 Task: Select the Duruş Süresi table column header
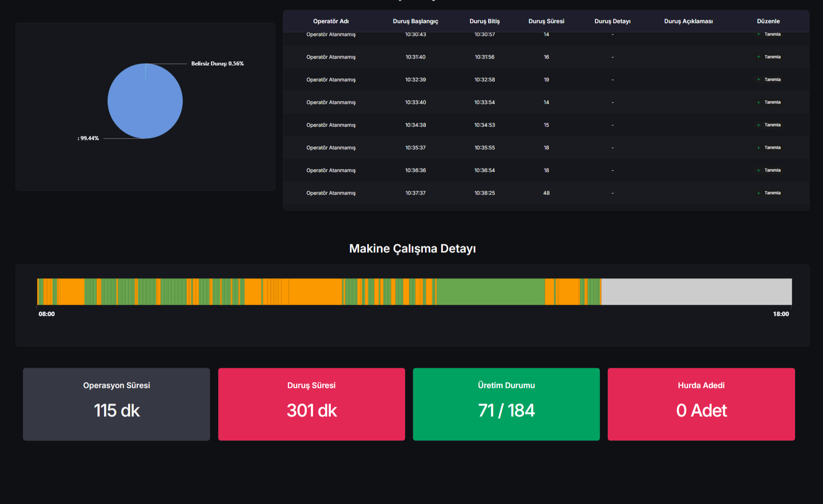pyautogui.click(x=546, y=21)
